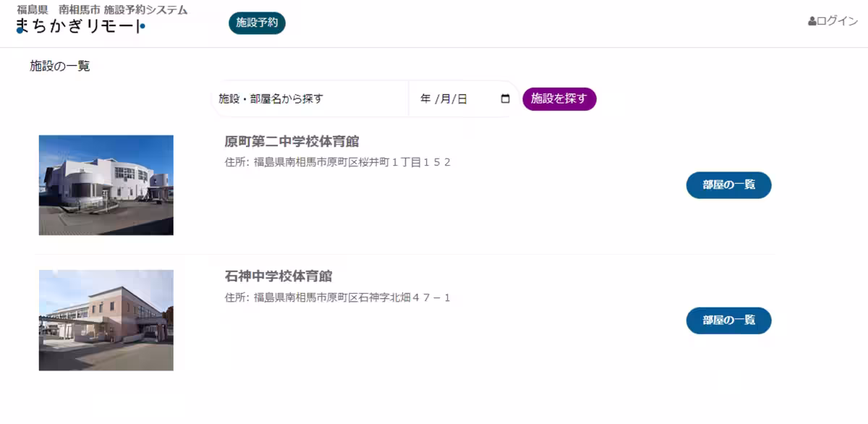Select the 年 segment of the date field
The image size is (868, 424).
click(x=425, y=99)
